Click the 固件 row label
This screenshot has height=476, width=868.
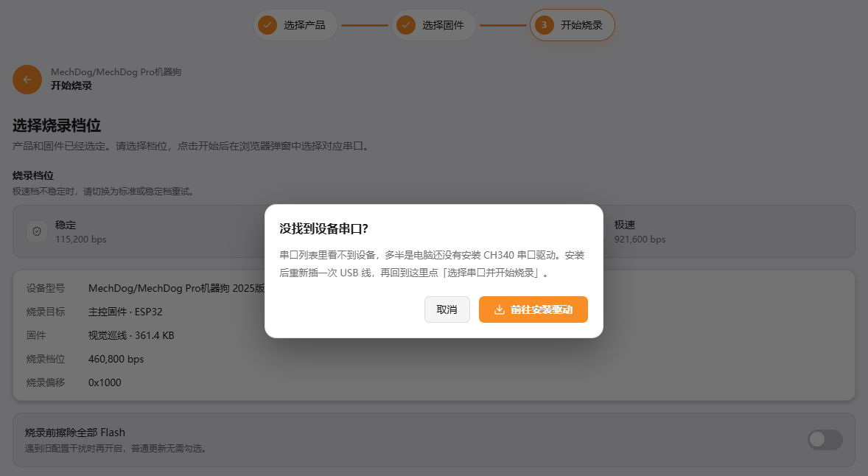tap(36, 335)
